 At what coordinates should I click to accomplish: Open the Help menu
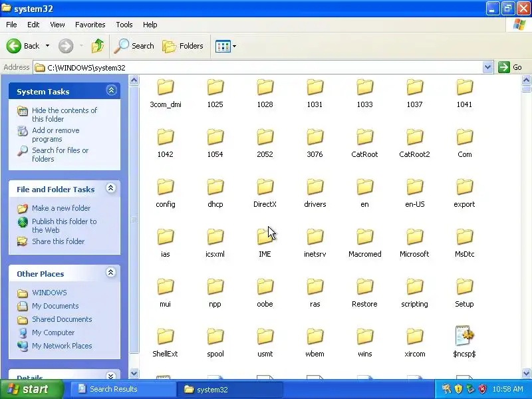pos(150,25)
